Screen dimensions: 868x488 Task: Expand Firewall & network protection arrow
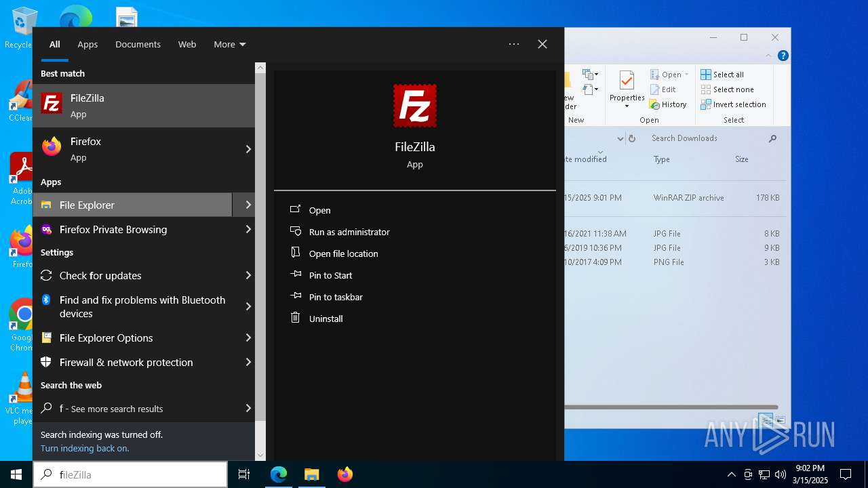point(248,362)
